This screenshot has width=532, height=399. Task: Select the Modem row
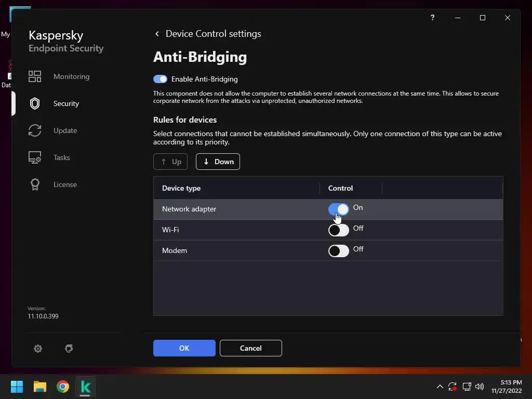328,251
